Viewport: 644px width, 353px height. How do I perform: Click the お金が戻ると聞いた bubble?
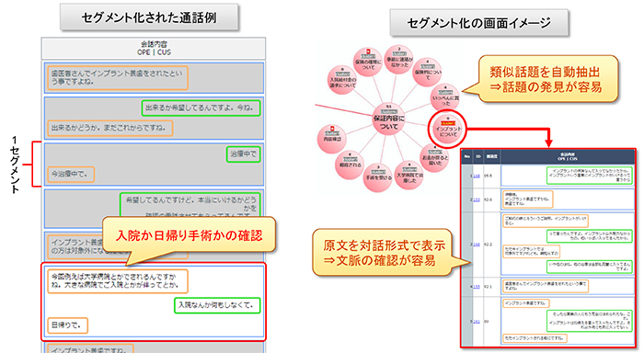coord(435,159)
